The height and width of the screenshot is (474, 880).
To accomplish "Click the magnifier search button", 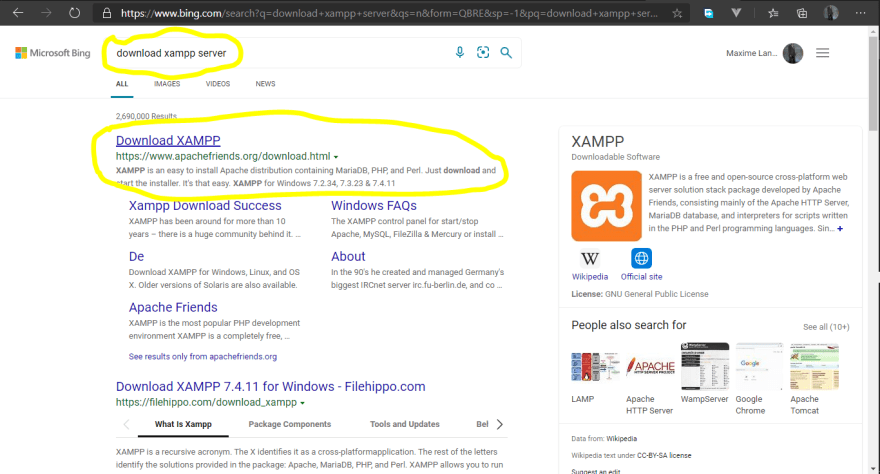I will 506,53.
